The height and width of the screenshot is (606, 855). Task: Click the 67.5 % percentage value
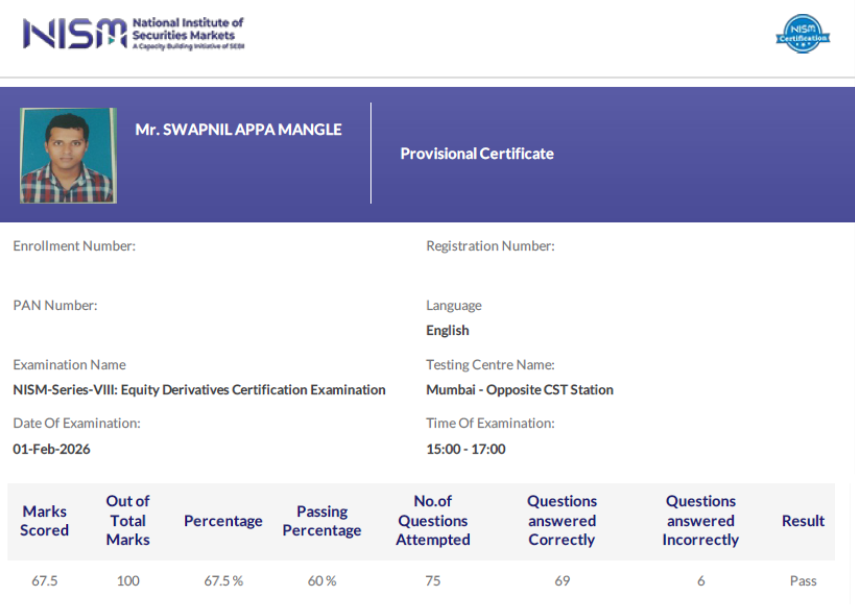(222, 580)
